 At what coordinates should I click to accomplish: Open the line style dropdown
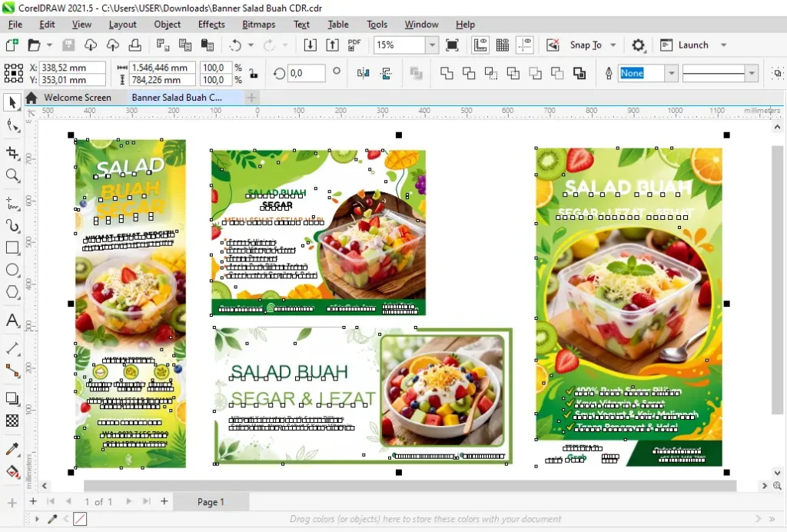coord(752,73)
